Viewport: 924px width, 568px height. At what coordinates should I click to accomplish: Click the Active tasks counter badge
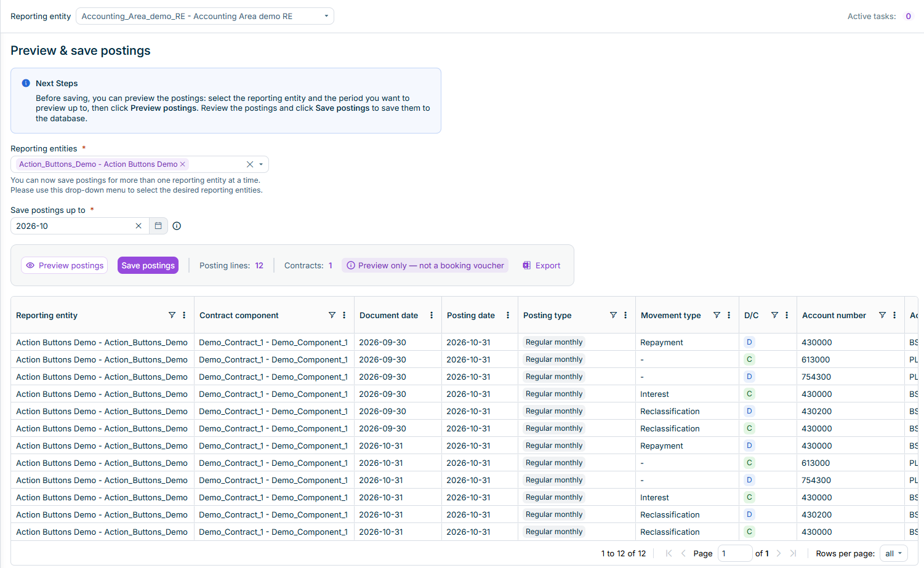click(x=908, y=16)
